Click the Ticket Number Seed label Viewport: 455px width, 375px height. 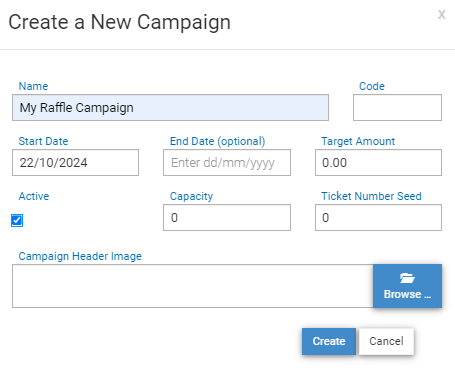371,196
